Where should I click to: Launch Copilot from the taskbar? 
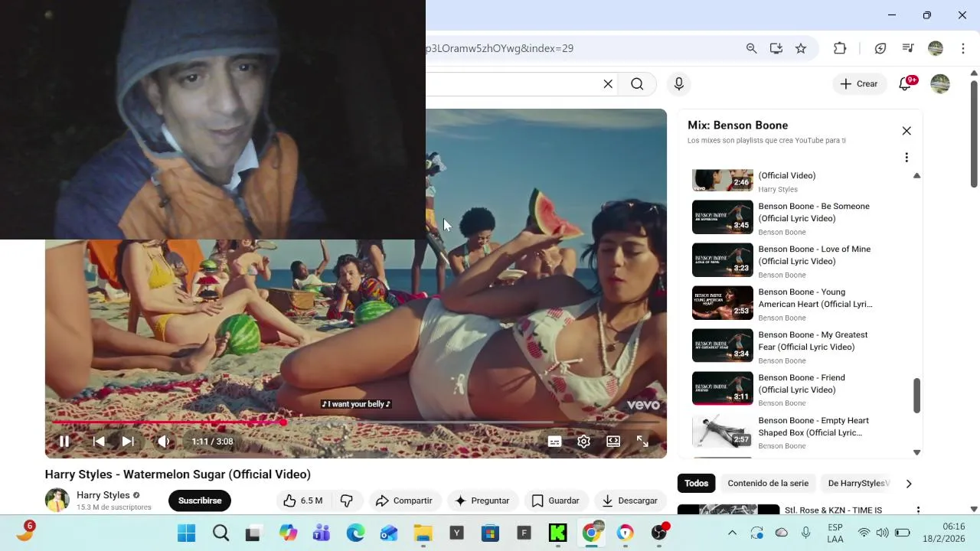(x=288, y=533)
